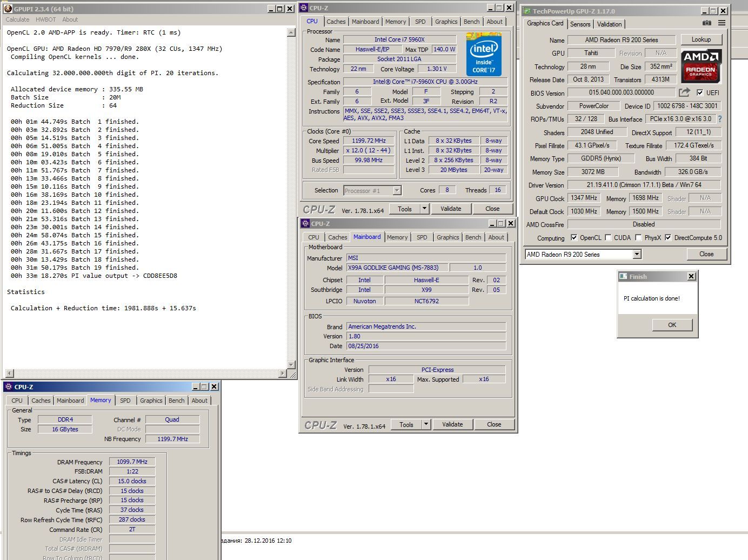Toggle the OpenCL checkbox

coord(573,237)
